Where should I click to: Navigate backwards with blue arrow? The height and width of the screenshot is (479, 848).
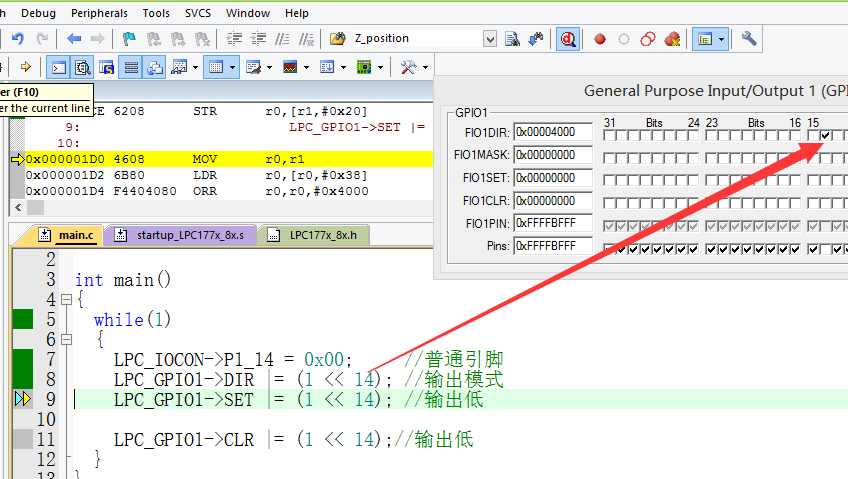point(74,39)
